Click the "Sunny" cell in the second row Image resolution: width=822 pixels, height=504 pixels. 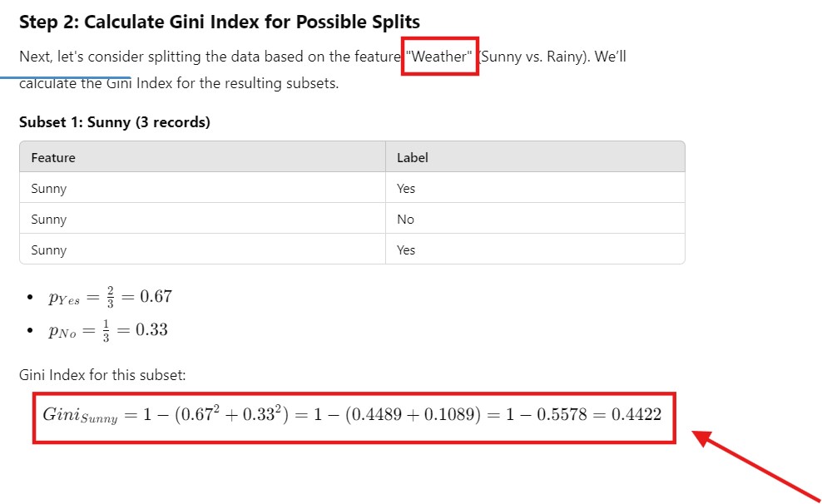click(48, 220)
